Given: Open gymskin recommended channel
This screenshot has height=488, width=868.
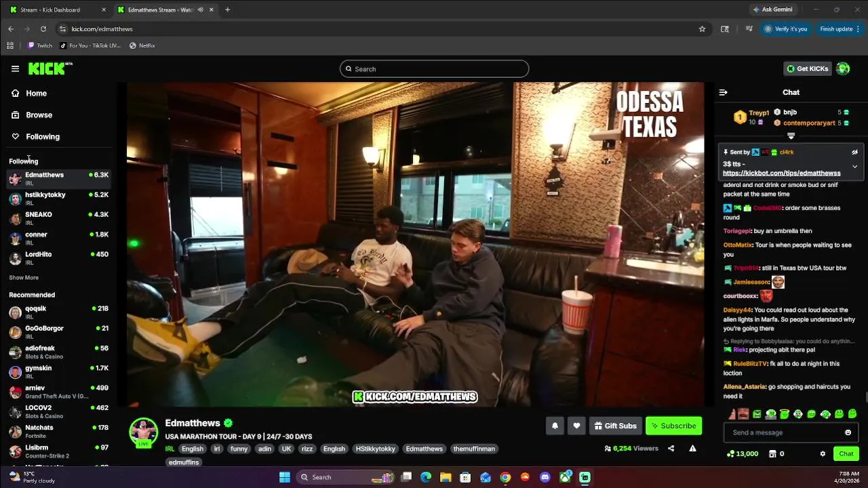Looking at the screenshot, I should pos(58,371).
